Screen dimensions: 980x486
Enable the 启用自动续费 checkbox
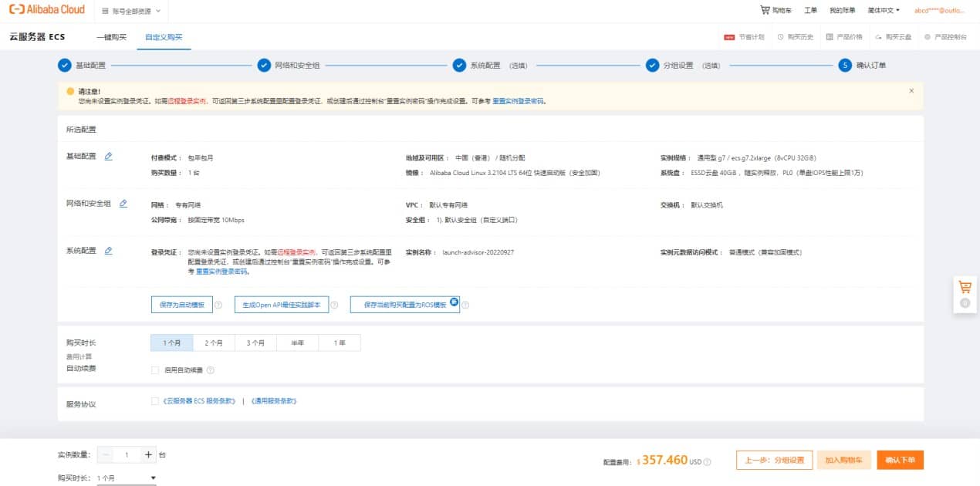[x=155, y=370]
